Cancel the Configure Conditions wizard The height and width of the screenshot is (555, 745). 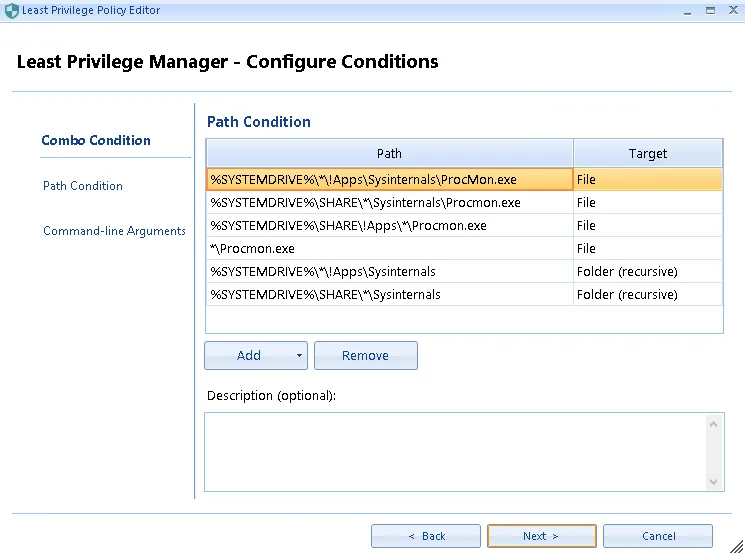(658, 536)
